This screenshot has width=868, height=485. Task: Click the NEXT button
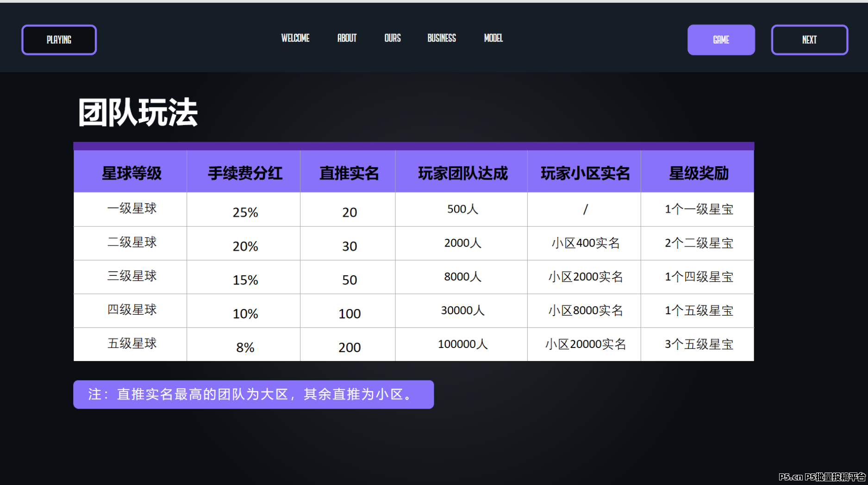tap(809, 40)
